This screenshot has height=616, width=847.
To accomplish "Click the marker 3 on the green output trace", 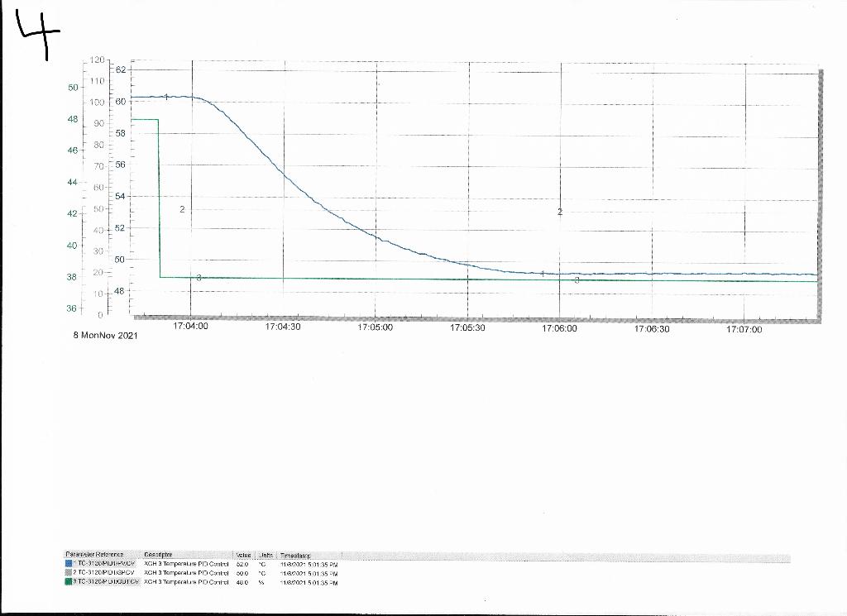I will point(198,278).
